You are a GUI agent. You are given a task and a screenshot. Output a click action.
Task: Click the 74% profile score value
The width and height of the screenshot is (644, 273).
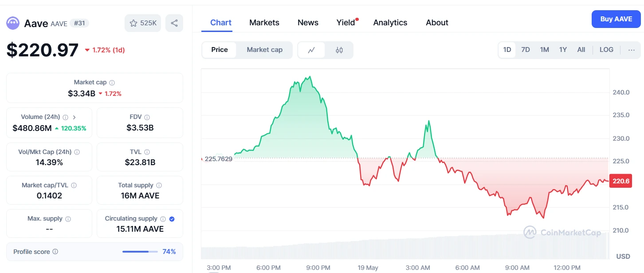coord(169,252)
